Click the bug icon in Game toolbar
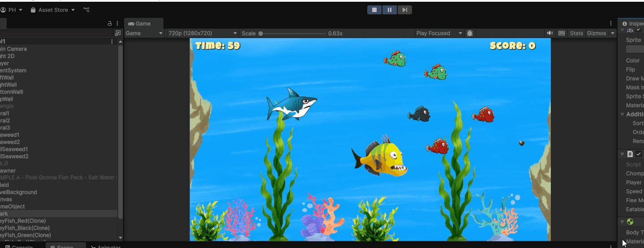Screen dimensions: 644x248 coord(470,33)
